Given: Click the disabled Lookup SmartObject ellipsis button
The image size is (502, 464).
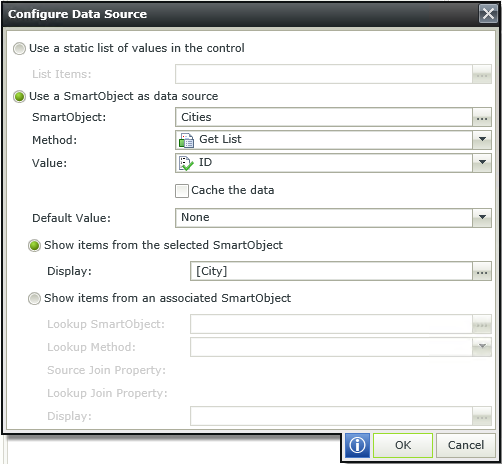Looking at the screenshot, I should tap(482, 324).
